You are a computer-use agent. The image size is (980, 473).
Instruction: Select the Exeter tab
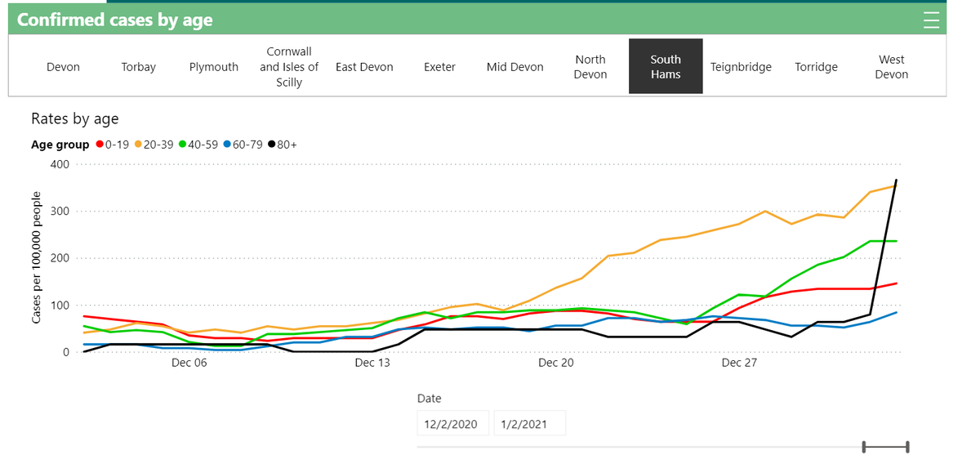[x=439, y=67]
